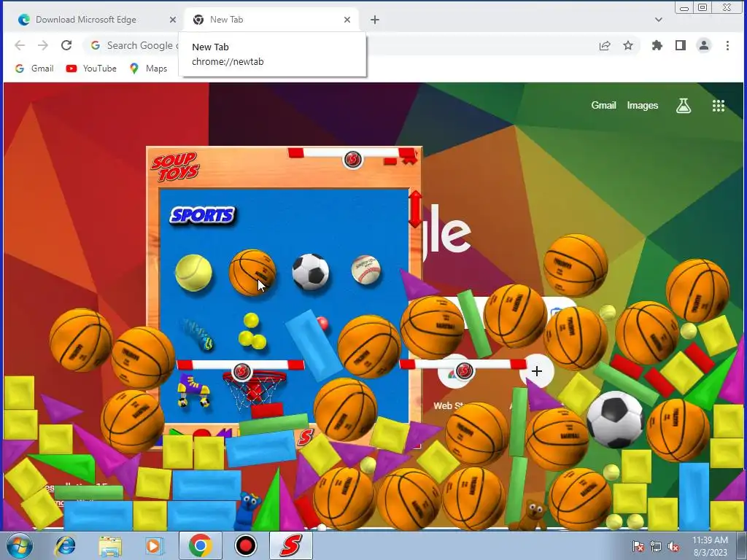Open Gmail link on new tab page

click(603, 105)
